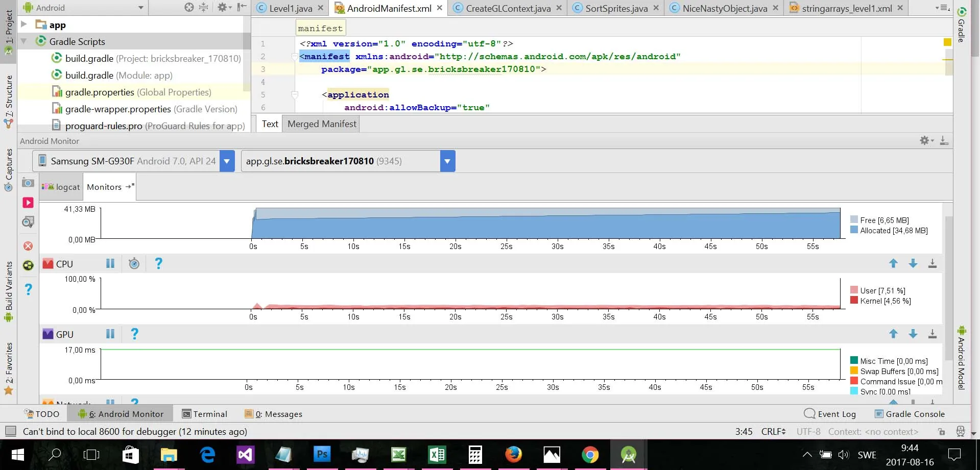This screenshot has height=470, width=980.
Task: Click the Hector inspection icon in status bar
Action: pyautogui.click(x=960, y=432)
